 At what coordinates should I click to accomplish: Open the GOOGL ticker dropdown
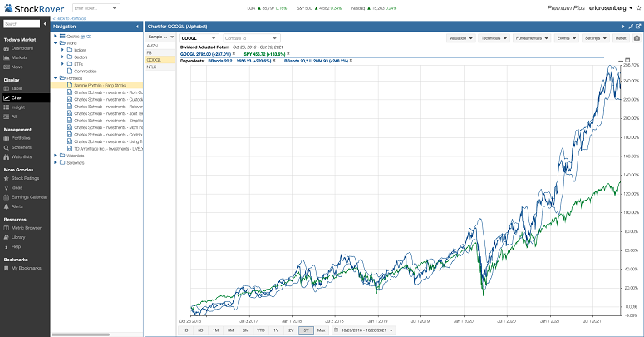[x=214, y=38]
